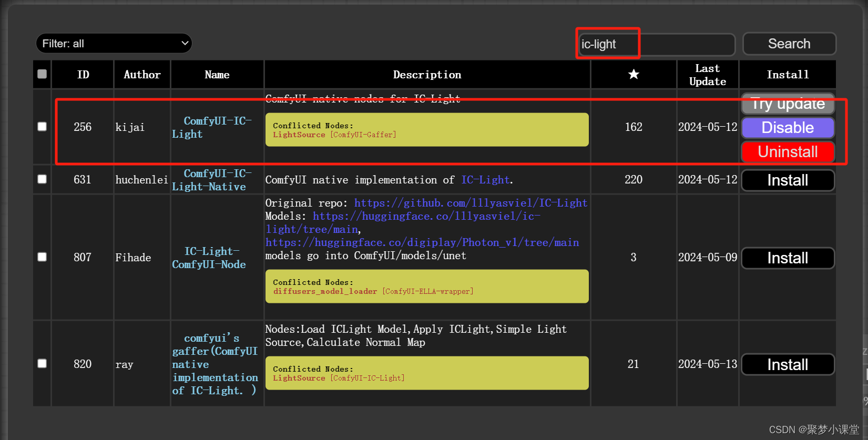This screenshot has height=440, width=868.
Task: Open the ComfyUI-IC-Light name link
Action: 212,127
